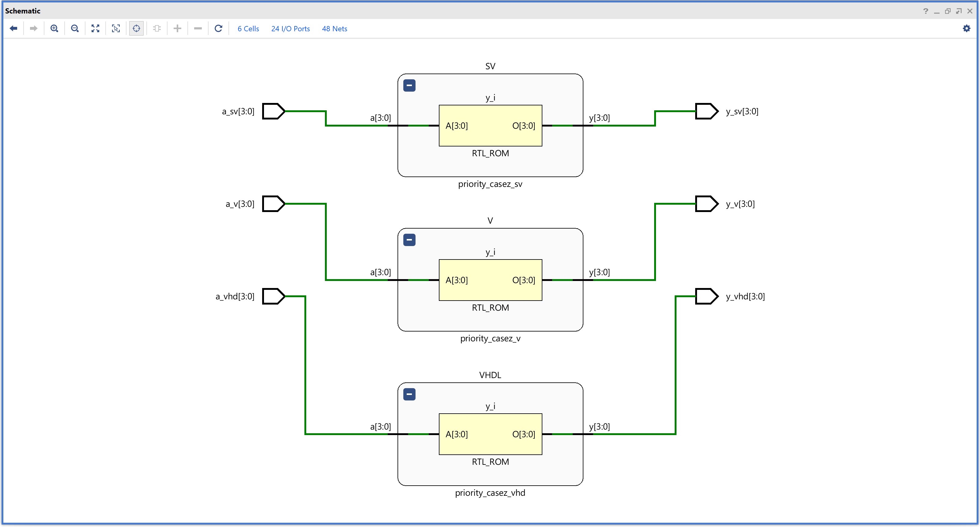Click the back navigation arrow

point(14,28)
